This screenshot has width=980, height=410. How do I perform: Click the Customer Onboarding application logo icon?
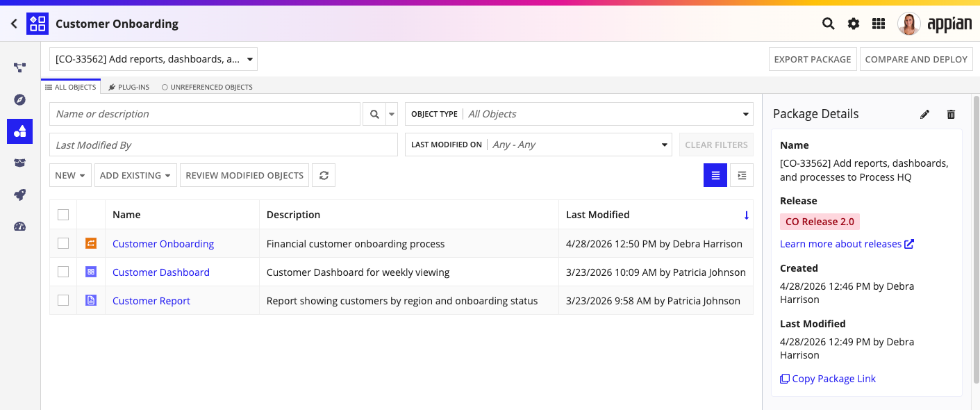[38, 24]
